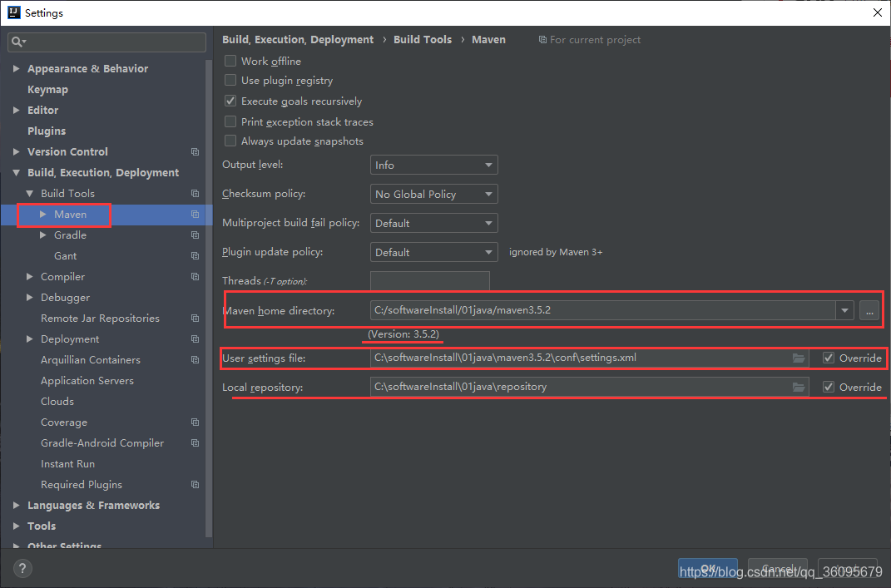Click the Local repository path field
The height and width of the screenshot is (588, 891).
[x=589, y=387]
